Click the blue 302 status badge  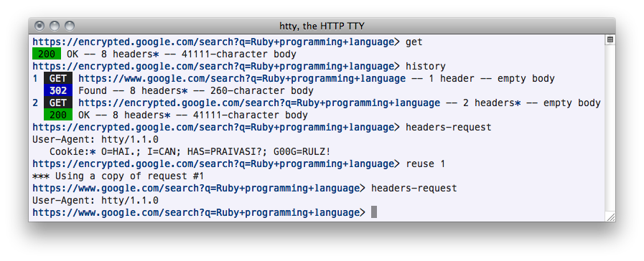point(58,90)
